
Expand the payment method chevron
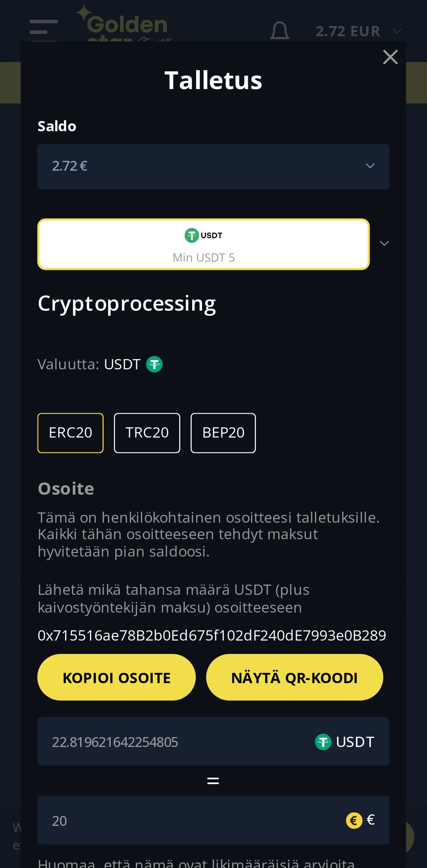click(384, 244)
